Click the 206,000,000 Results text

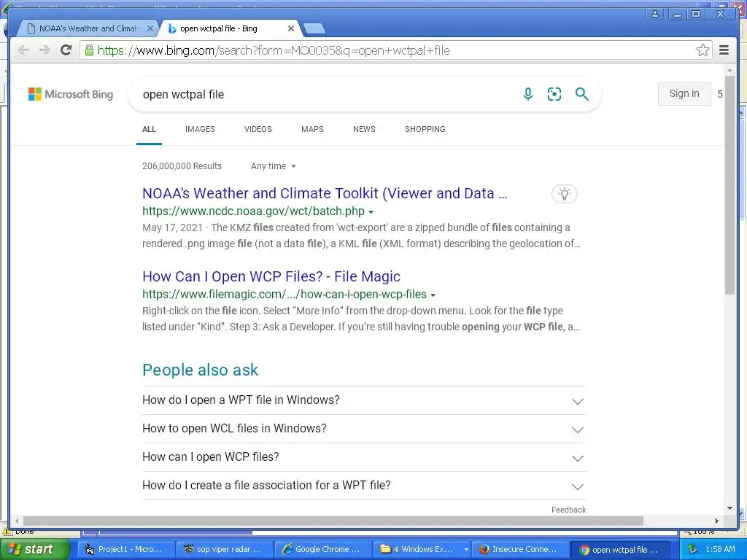click(x=182, y=166)
